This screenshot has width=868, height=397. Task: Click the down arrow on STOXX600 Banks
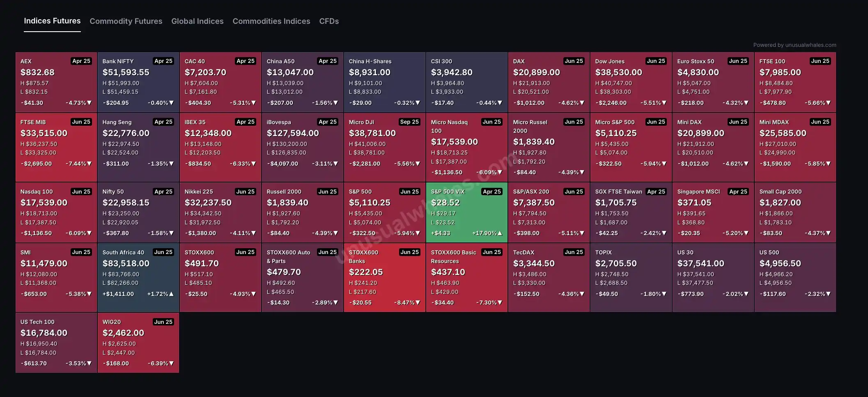(x=418, y=303)
